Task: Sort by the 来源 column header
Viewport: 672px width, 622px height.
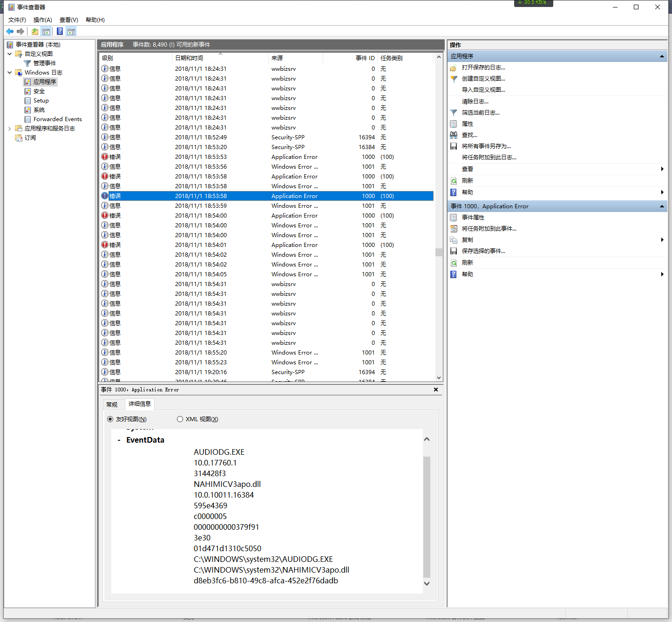Action: tap(296, 58)
